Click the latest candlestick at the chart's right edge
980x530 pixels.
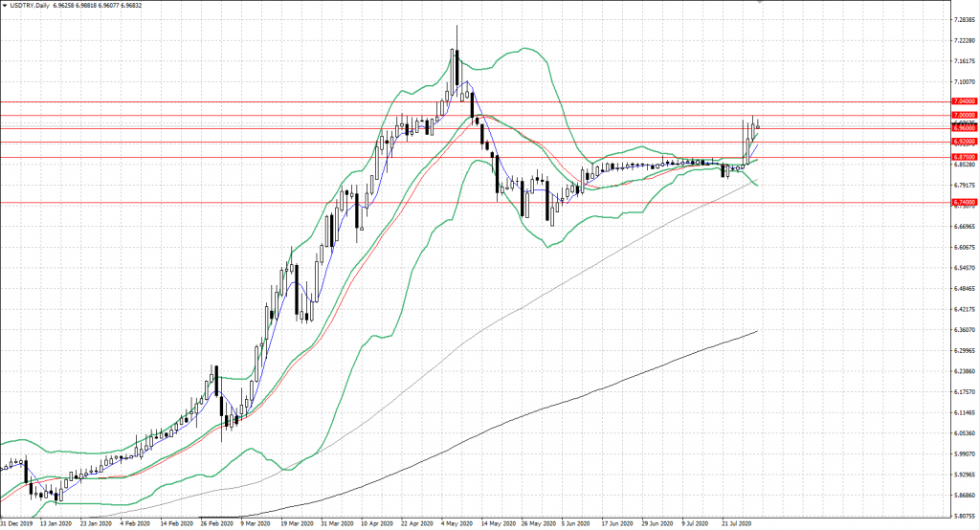(x=758, y=126)
